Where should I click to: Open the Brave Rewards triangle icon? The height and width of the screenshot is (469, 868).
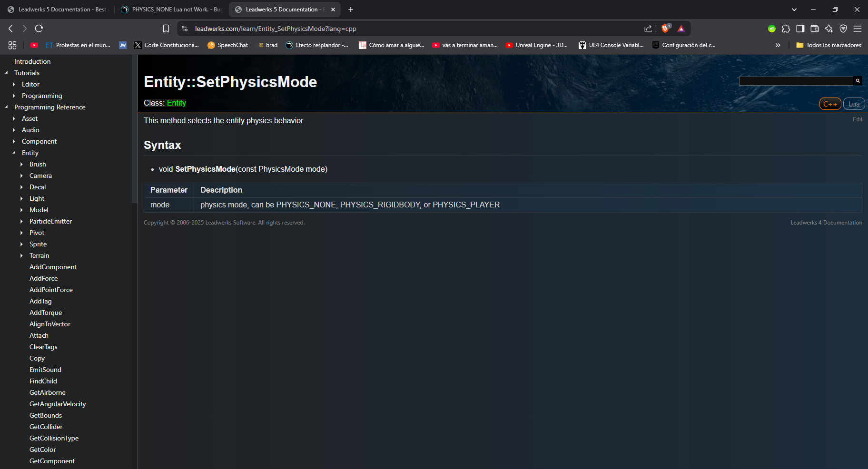point(681,29)
